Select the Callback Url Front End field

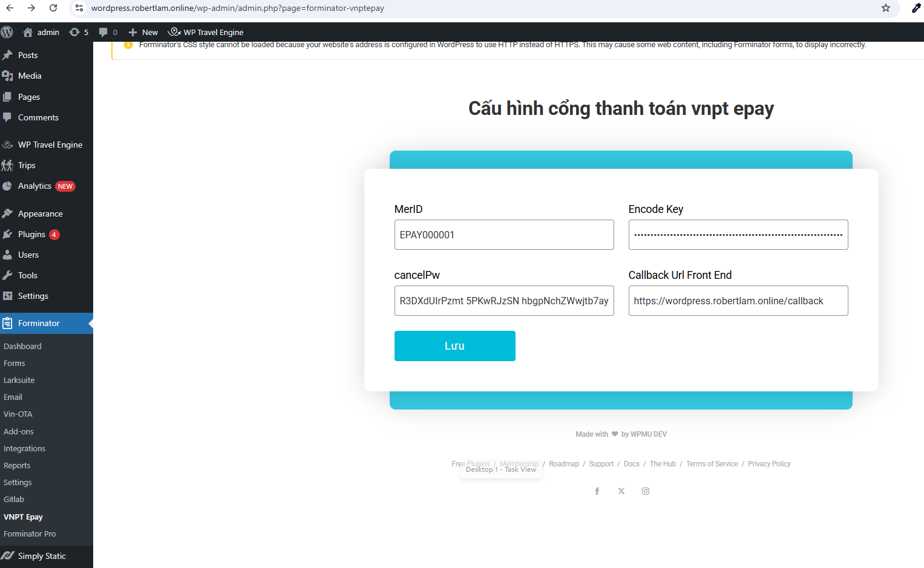[738, 301]
